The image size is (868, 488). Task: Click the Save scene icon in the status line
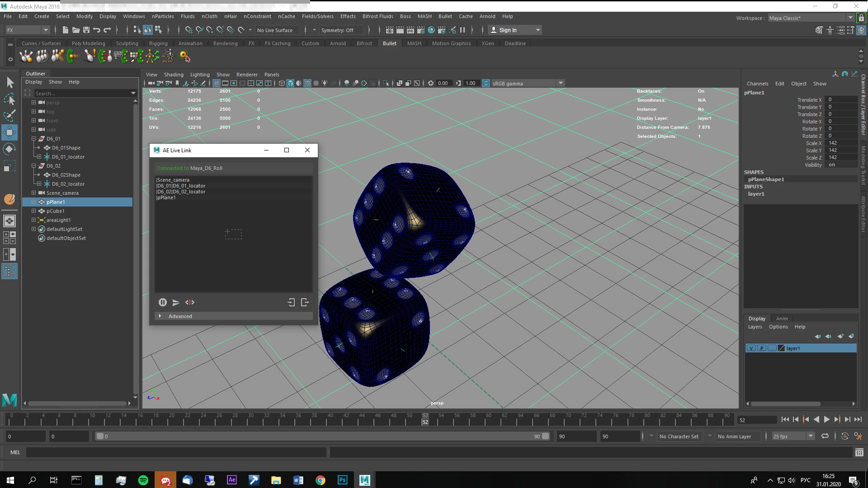[x=86, y=30]
